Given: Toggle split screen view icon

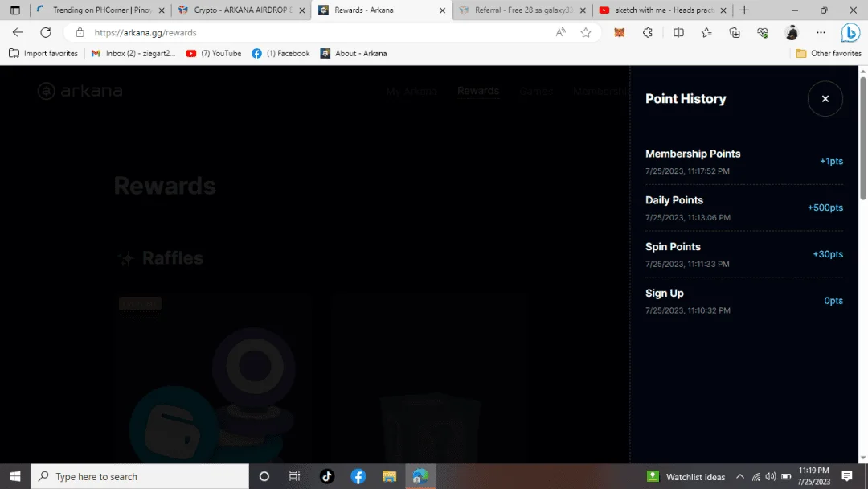Looking at the screenshot, I should pos(678,33).
